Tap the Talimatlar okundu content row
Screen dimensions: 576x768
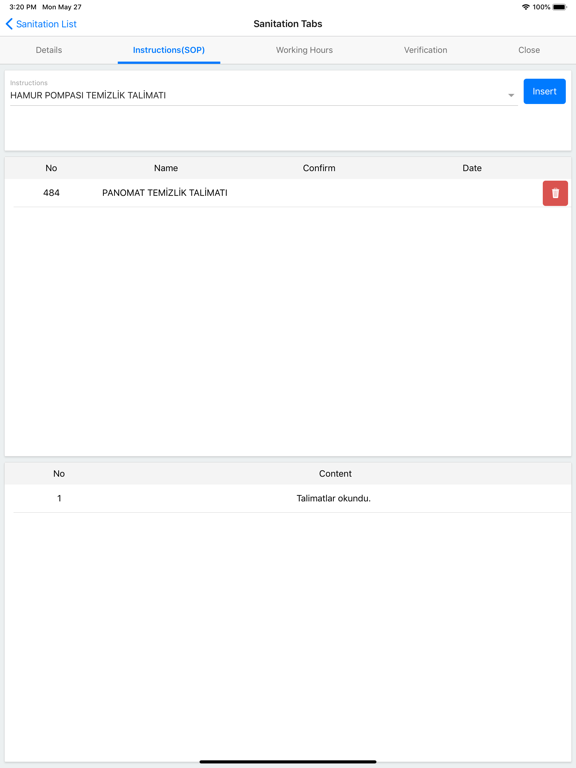[x=292, y=499]
